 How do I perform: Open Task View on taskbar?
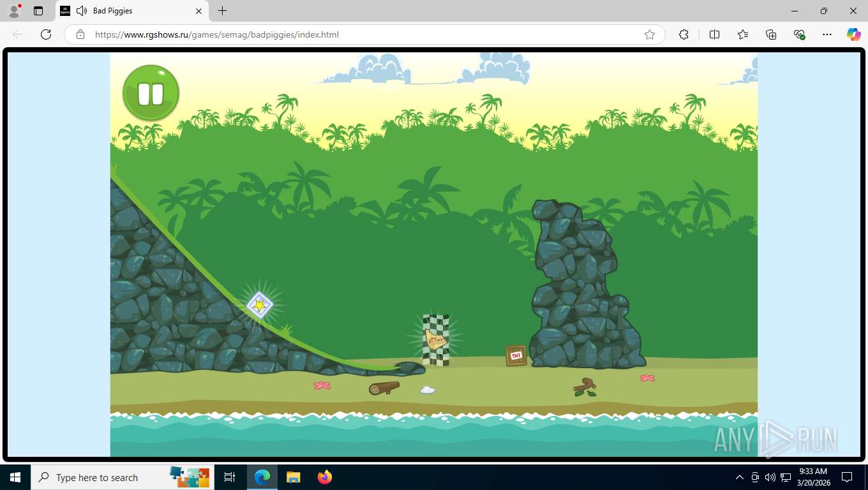pyautogui.click(x=230, y=477)
